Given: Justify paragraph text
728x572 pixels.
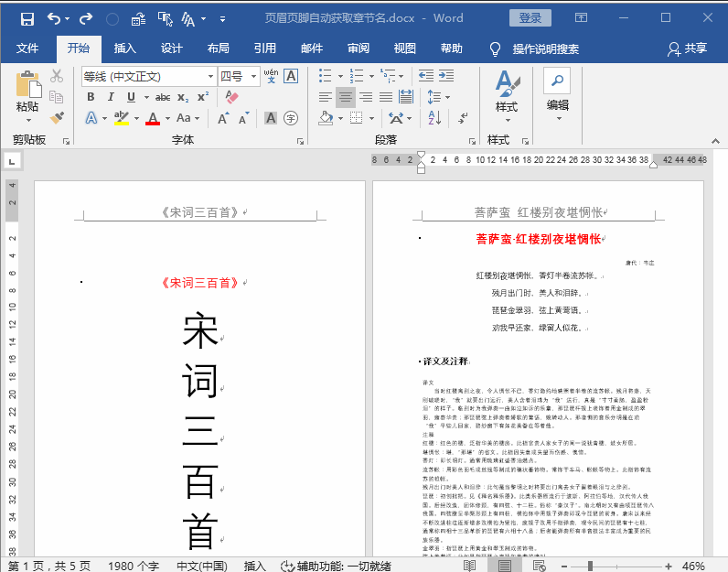Looking at the screenshot, I should coord(386,97).
